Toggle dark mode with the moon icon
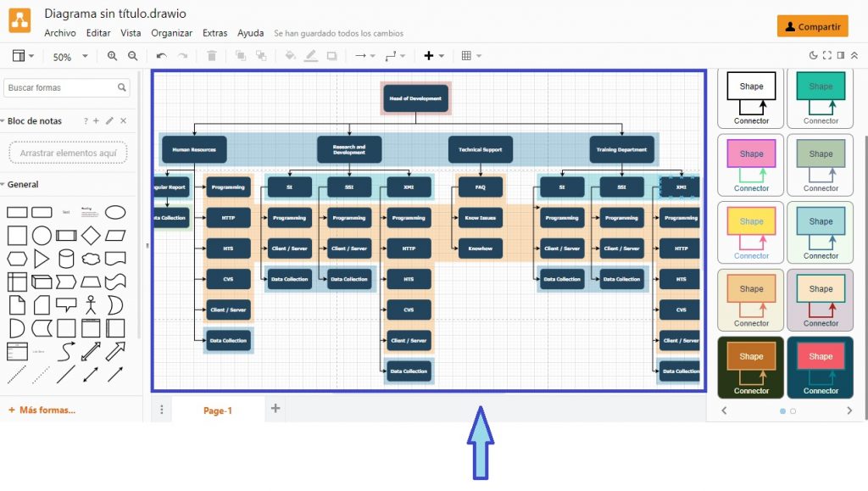868x491 pixels. (814, 55)
